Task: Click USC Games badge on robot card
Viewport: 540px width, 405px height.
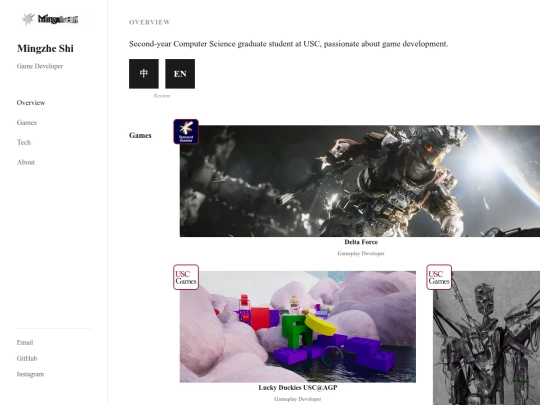Action: click(x=439, y=277)
